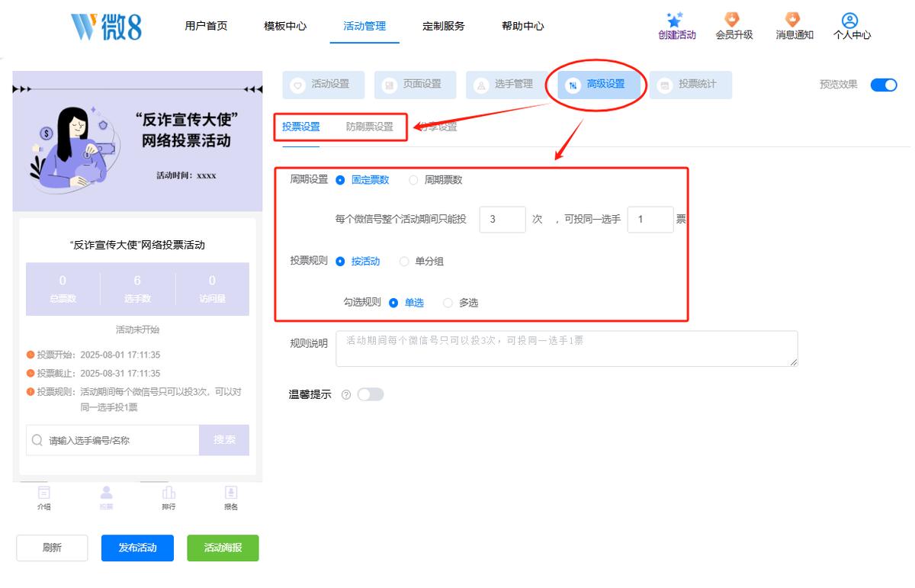Viewport: 915px width, 588px height.
Task: Click the 反诈宣传大使 banner image
Action: tap(137, 141)
